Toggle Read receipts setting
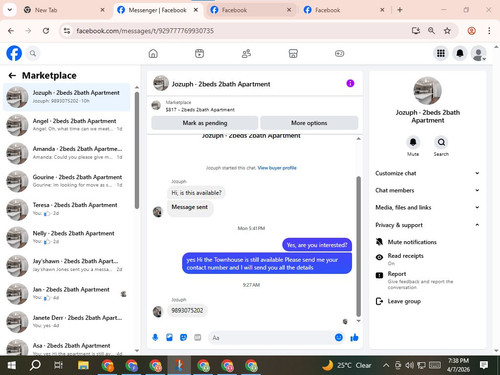Image resolution: width=500 pixels, height=375 pixels. coord(427,259)
